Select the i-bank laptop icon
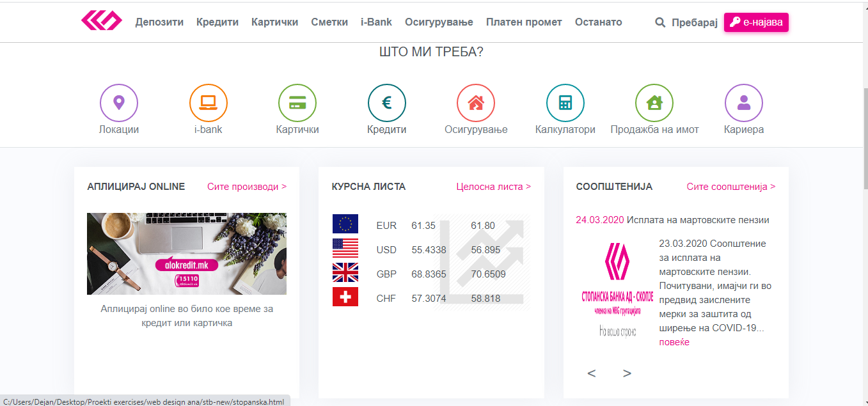The height and width of the screenshot is (406, 868). tap(208, 103)
